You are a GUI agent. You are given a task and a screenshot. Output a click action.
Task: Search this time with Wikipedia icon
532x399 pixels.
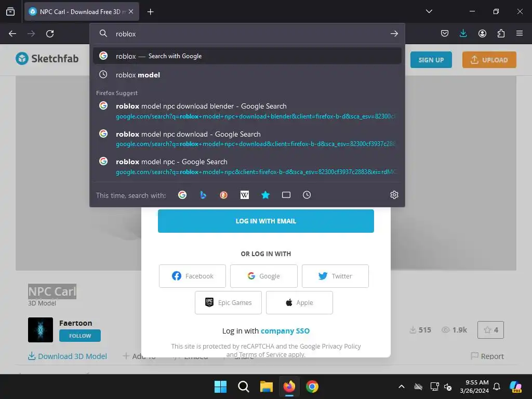[245, 195]
